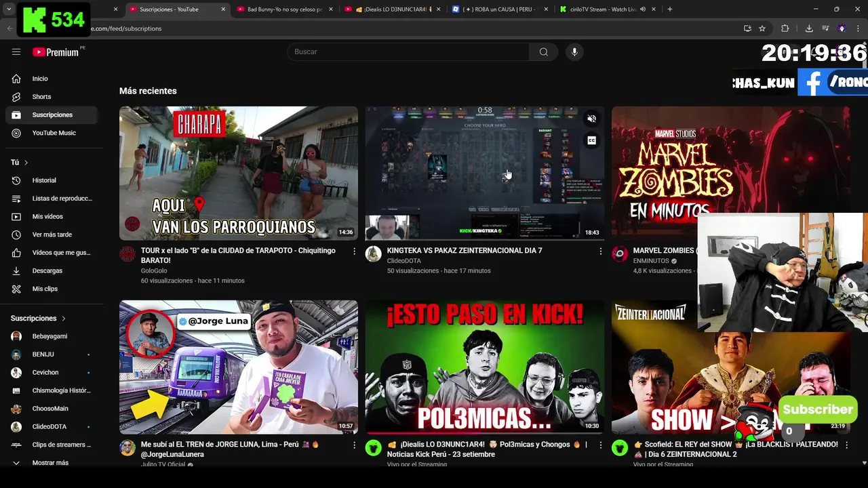The image size is (868, 488).
Task: Click the ENMINUTOS channel avatar
Action: [x=620, y=254]
